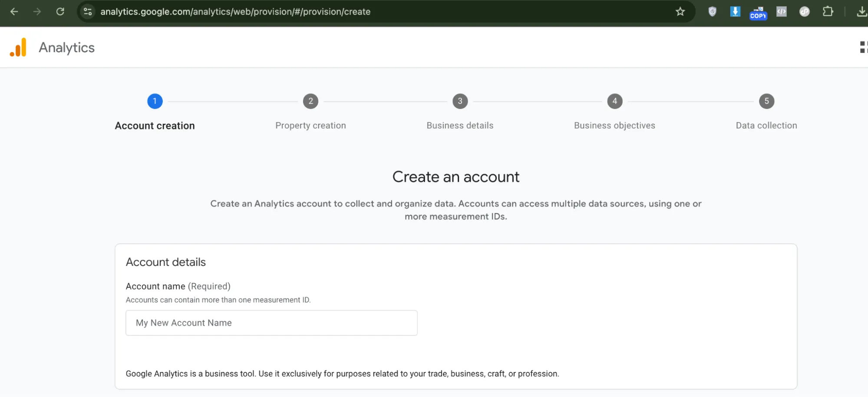The height and width of the screenshot is (397, 868).
Task: Click the round link extension icon
Action: pos(804,12)
